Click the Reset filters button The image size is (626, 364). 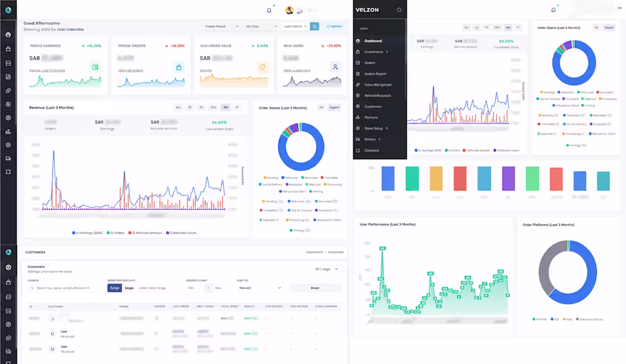pyautogui.click(x=315, y=288)
